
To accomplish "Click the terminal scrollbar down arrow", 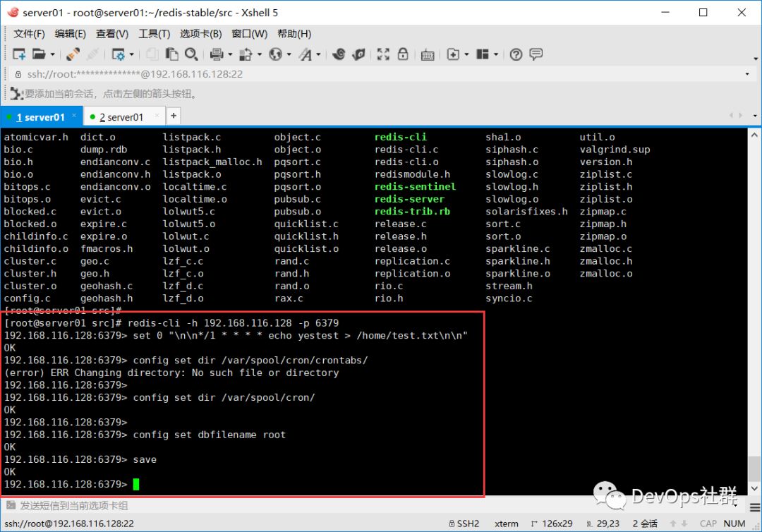I will click(754, 489).
